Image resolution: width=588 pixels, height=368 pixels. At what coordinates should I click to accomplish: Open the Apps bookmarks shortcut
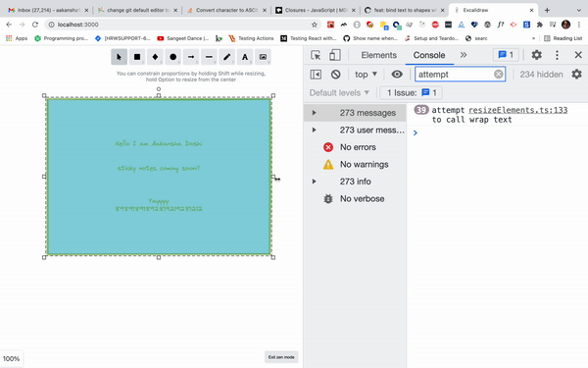click(17, 38)
